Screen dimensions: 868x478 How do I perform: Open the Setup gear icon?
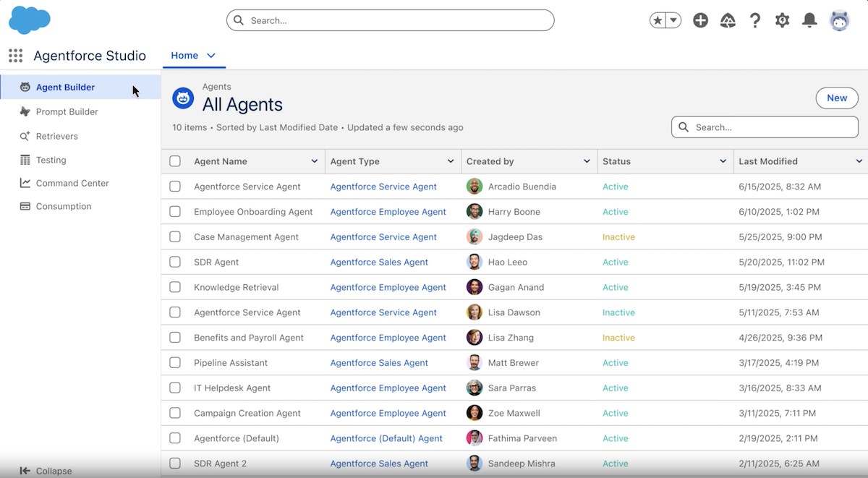point(782,20)
